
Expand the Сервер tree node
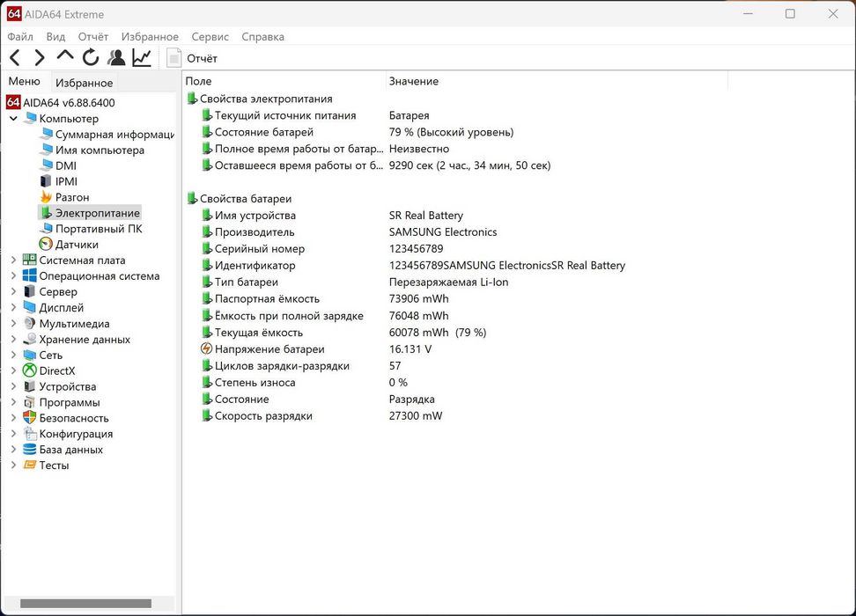tap(13, 292)
